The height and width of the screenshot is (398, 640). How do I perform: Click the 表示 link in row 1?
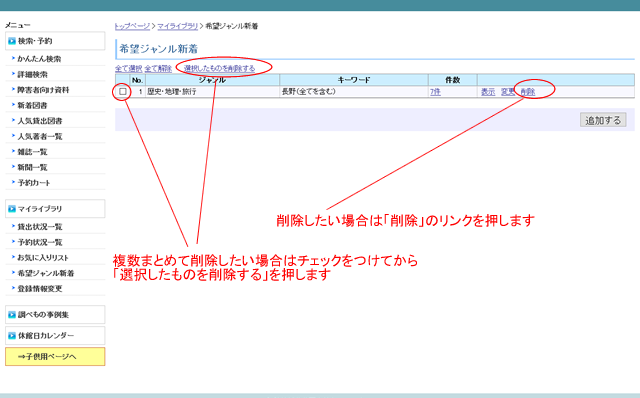(x=488, y=92)
